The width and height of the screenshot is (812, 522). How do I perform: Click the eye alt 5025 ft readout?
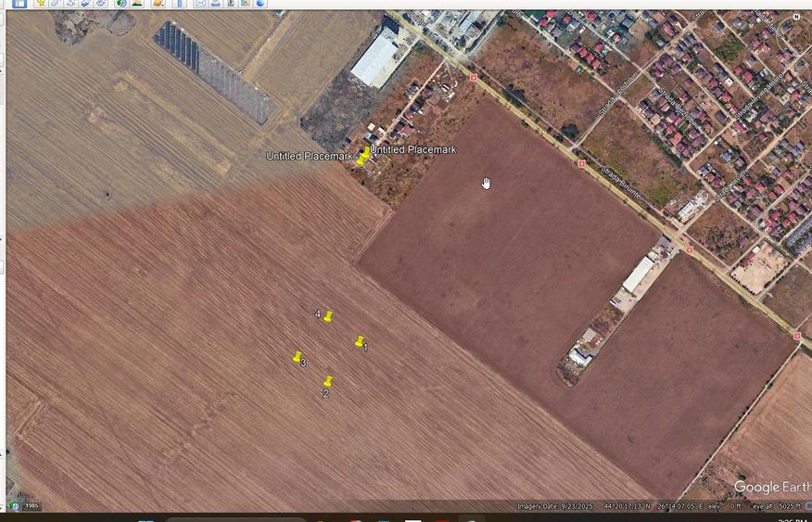pyautogui.click(x=777, y=506)
